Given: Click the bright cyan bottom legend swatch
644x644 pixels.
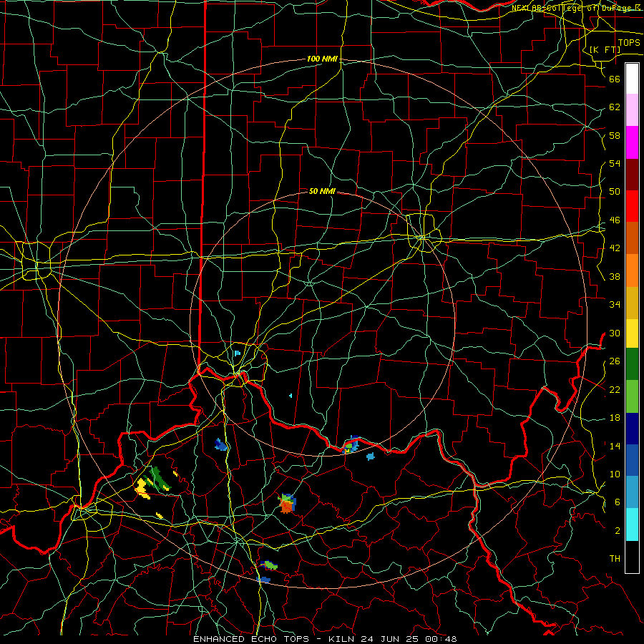Looking at the screenshot, I should coord(632,525).
